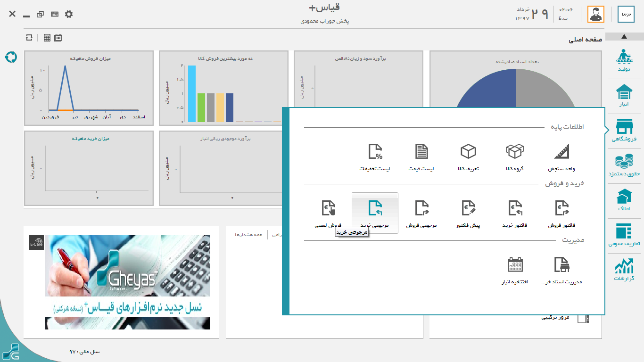644x362 pixels.
Task: Open مرجوعی فروش (sales return)
Action: pos(421,214)
